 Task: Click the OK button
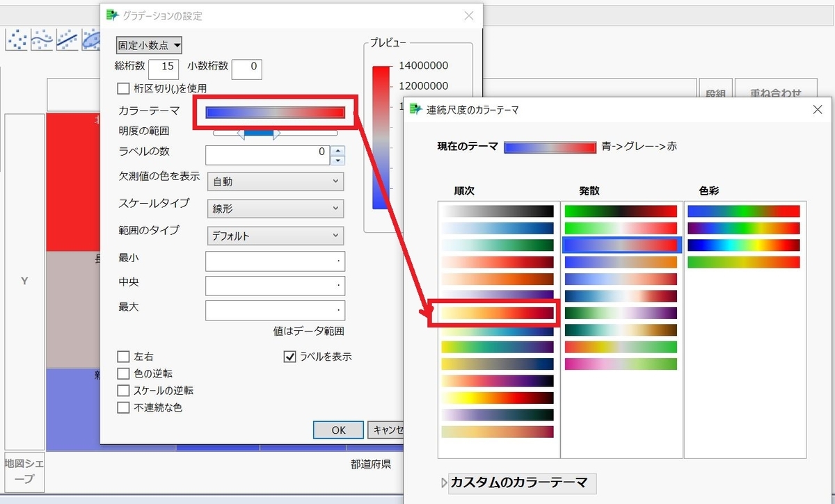click(x=338, y=430)
